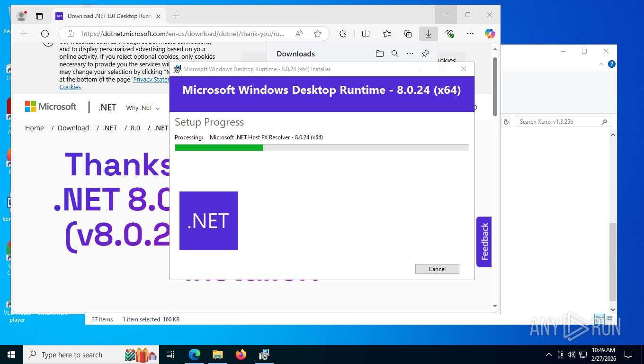Open Task View on the taskbar

click(x=170, y=355)
